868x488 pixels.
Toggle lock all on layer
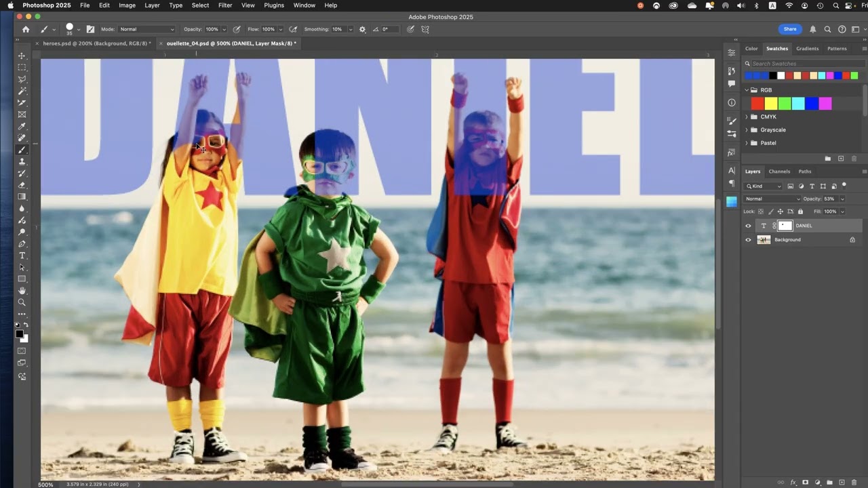(x=800, y=211)
